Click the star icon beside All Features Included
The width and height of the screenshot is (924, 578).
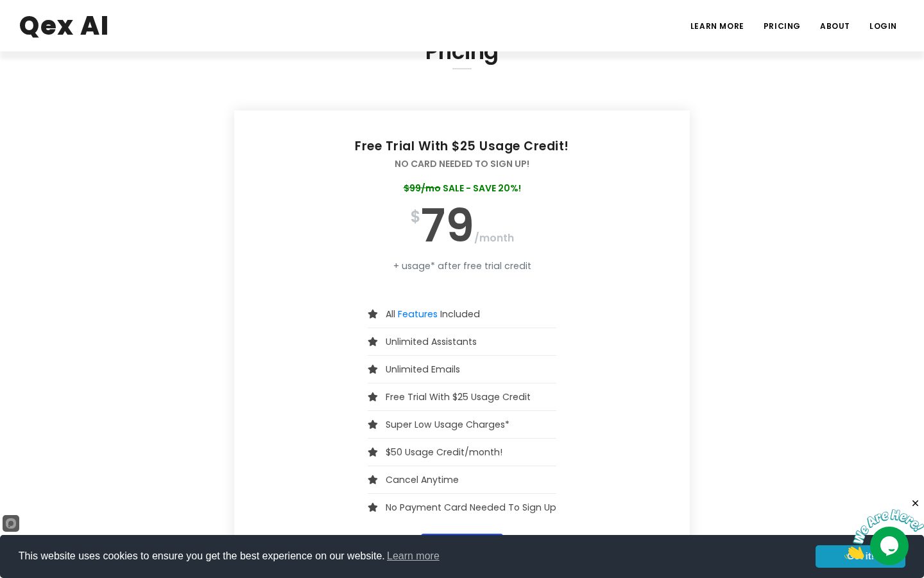(x=373, y=314)
